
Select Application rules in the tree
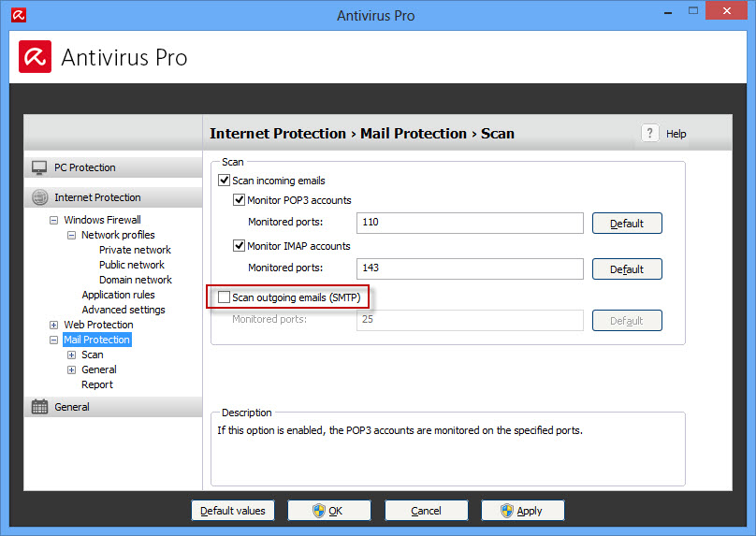pyautogui.click(x=118, y=295)
